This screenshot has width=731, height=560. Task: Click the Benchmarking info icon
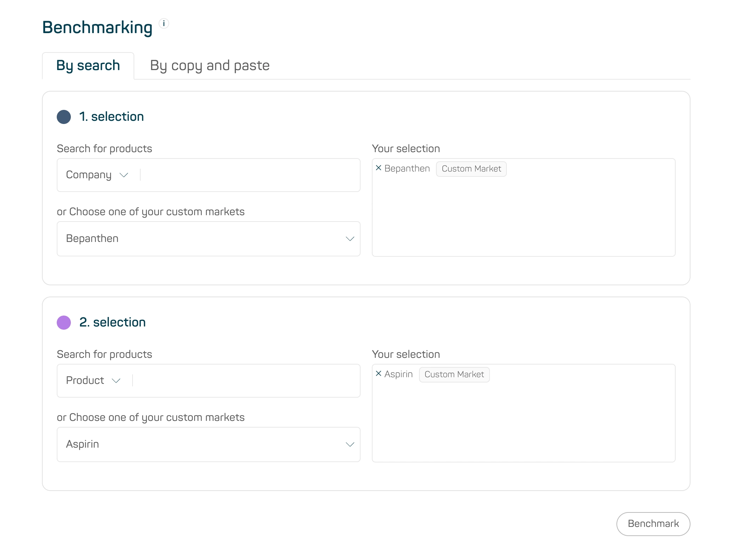pyautogui.click(x=164, y=24)
